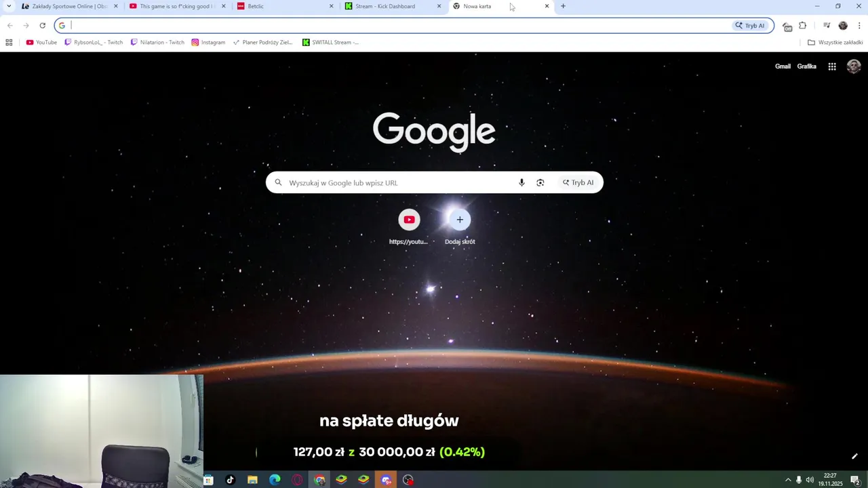Close the Zakłady Sportowe Online tab
The image size is (868, 488).
pyautogui.click(x=116, y=6)
